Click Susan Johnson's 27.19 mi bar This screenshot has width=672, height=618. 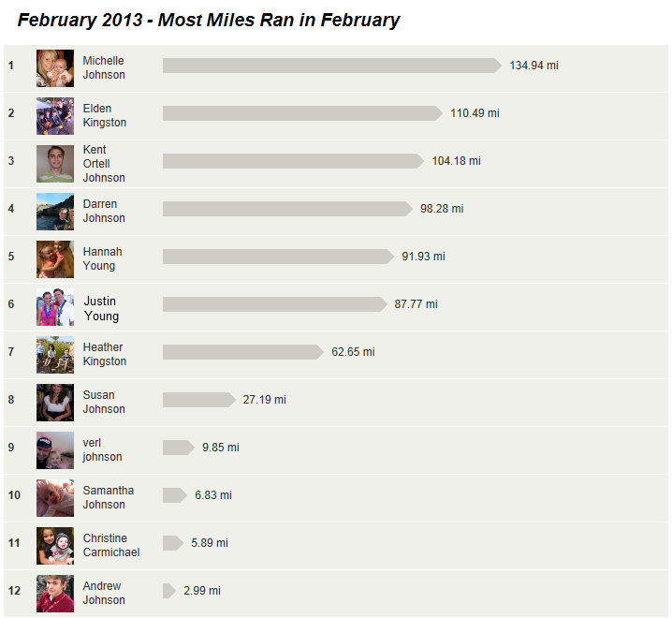198,400
